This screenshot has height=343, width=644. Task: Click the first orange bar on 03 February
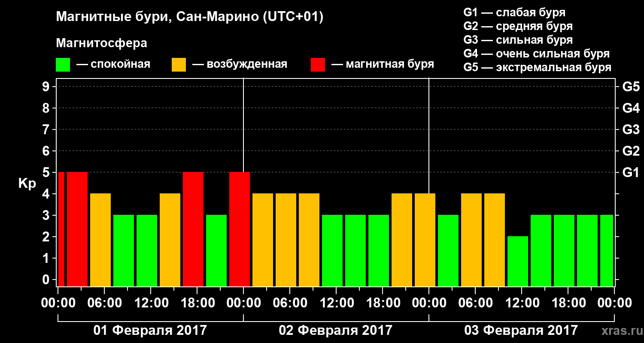pos(471,240)
